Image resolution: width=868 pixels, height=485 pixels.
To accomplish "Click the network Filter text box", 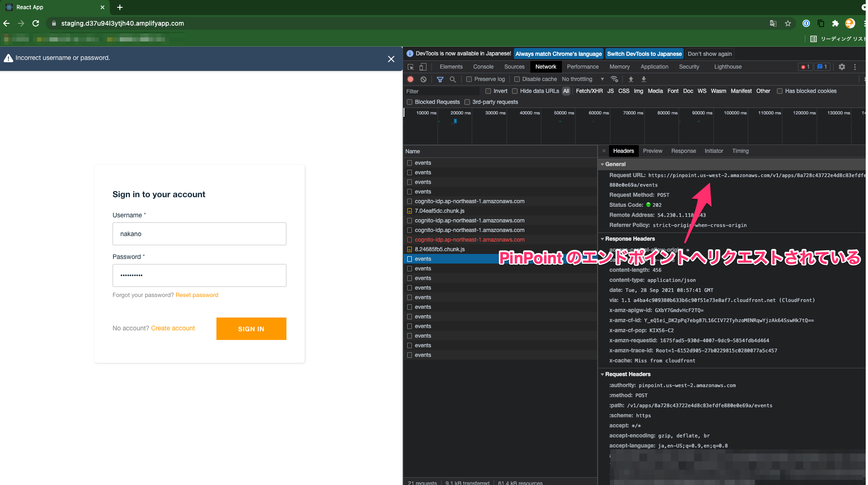I will (442, 92).
